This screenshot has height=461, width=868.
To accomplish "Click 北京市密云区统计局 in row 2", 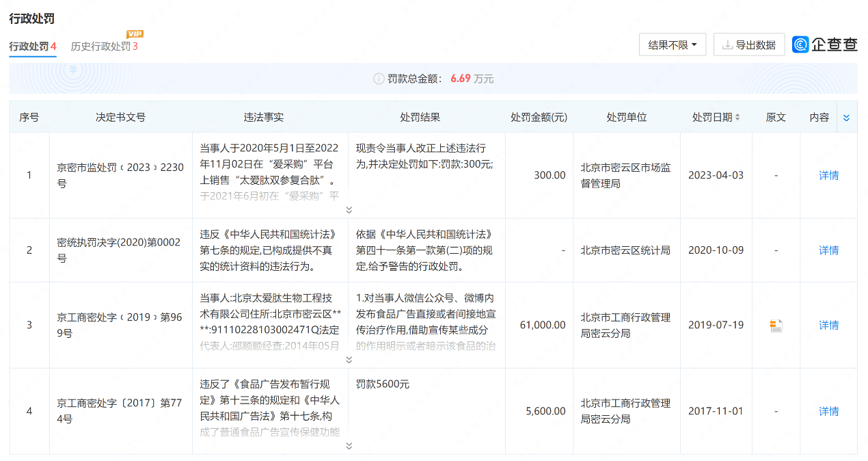I will [625, 250].
